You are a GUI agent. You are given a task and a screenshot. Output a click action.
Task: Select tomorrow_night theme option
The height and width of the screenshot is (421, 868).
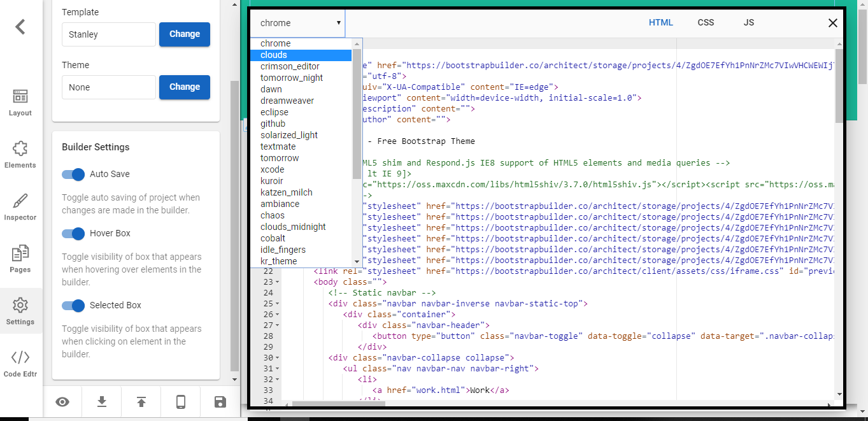click(x=301, y=78)
